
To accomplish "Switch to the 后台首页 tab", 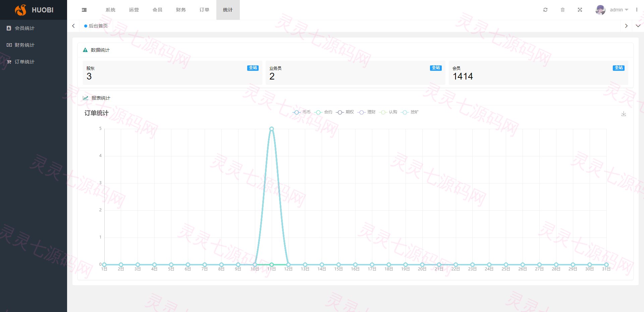I will [x=96, y=26].
